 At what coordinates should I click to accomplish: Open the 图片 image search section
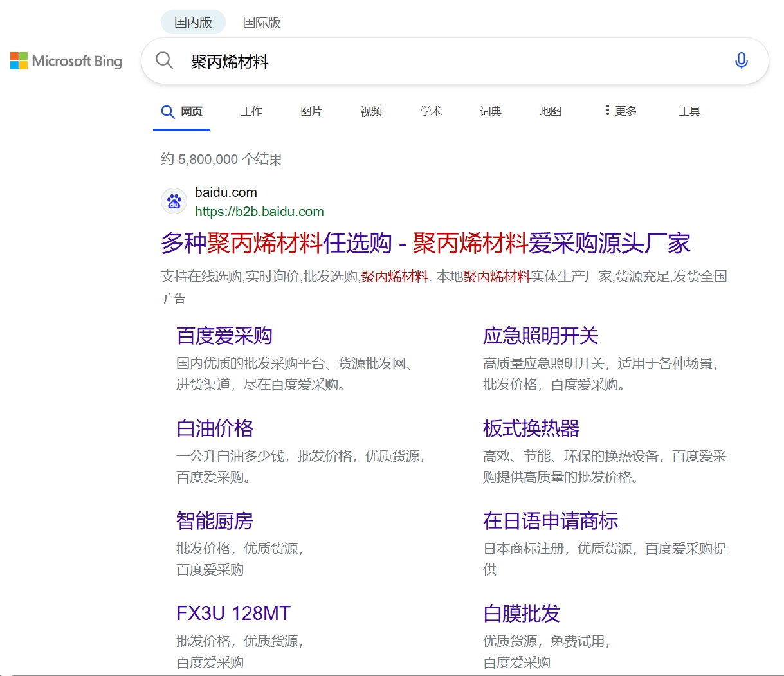(x=311, y=111)
